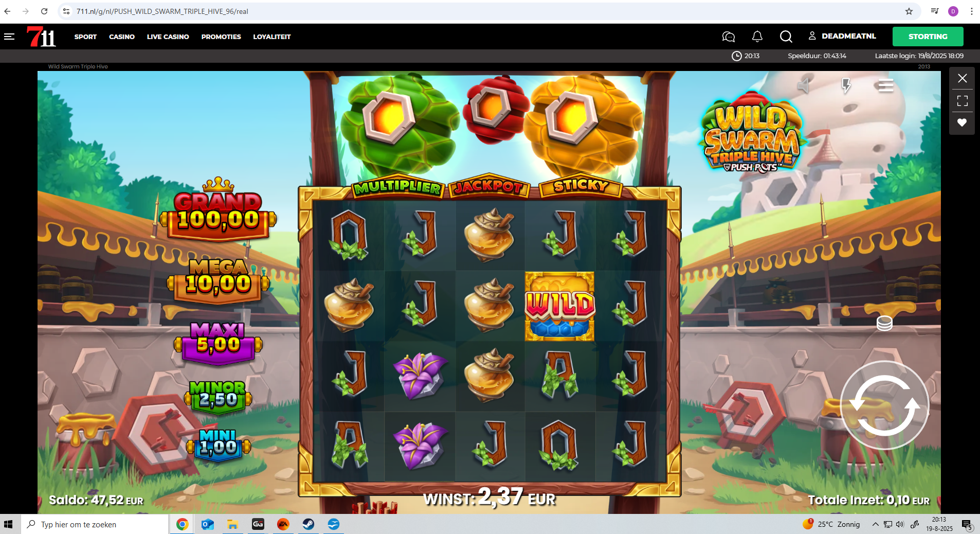The height and width of the screenshot is (534, 980).
Task: Click the Windows taskbar search box
Action: (95, 524)
